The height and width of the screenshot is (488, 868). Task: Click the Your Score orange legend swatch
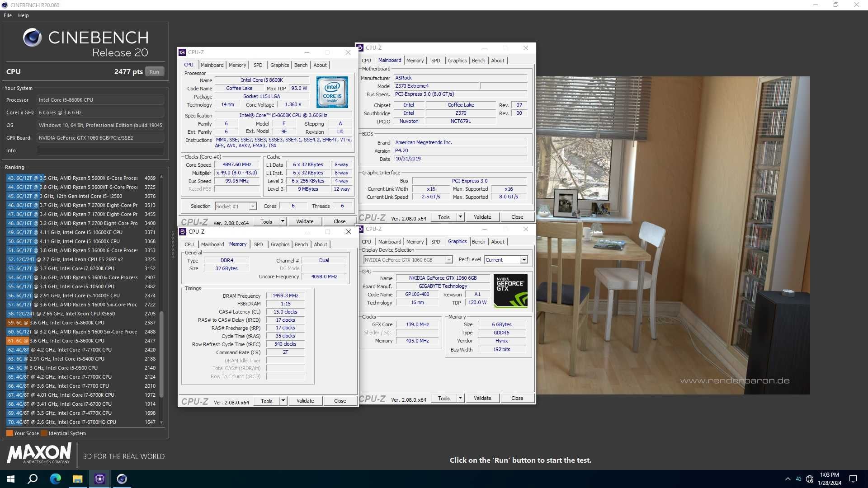point(9,433)
